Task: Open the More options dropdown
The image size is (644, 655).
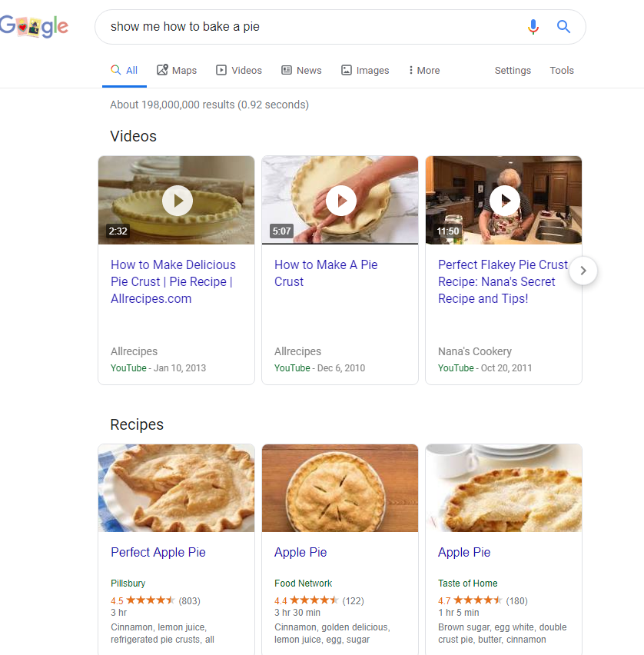Action: point(423,70)
